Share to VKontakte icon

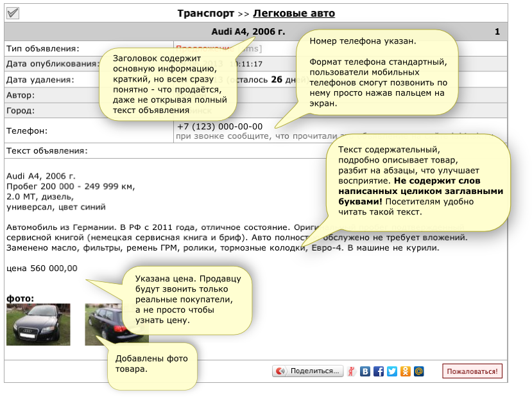tap(365, 371)
